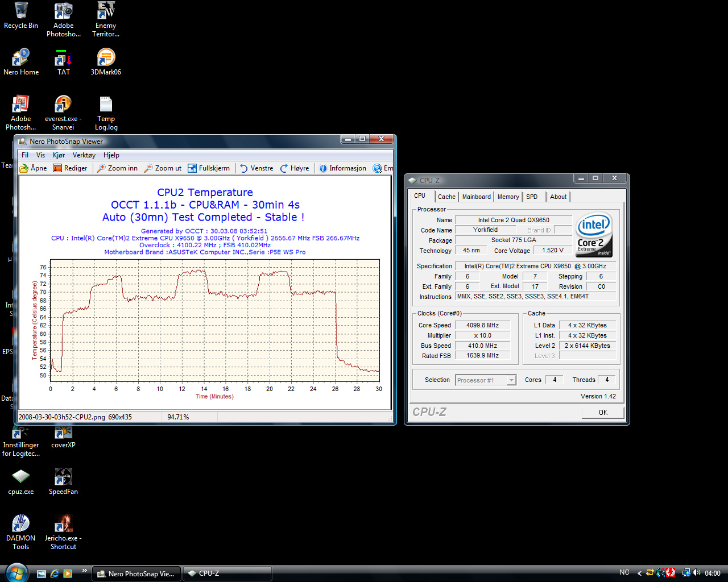Viewport: 728px width, 582px height.
Task: Expand the Processor #1 selection dropdown
Action: point(511,380)
